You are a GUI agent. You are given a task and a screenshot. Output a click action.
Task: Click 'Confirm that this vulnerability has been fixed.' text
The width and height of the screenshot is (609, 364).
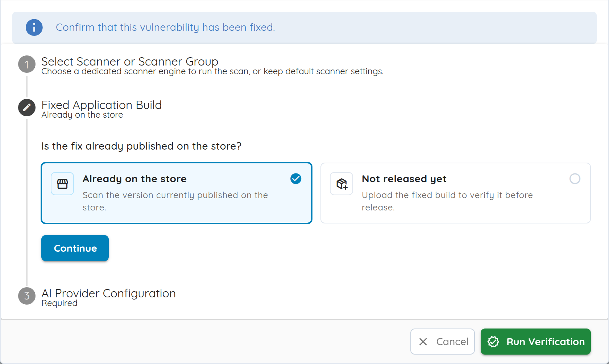165,28
